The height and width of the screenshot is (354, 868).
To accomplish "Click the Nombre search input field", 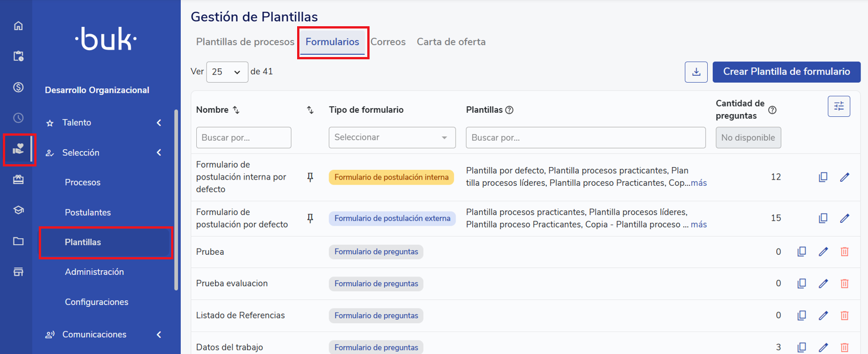I will [x=244, y=137].
